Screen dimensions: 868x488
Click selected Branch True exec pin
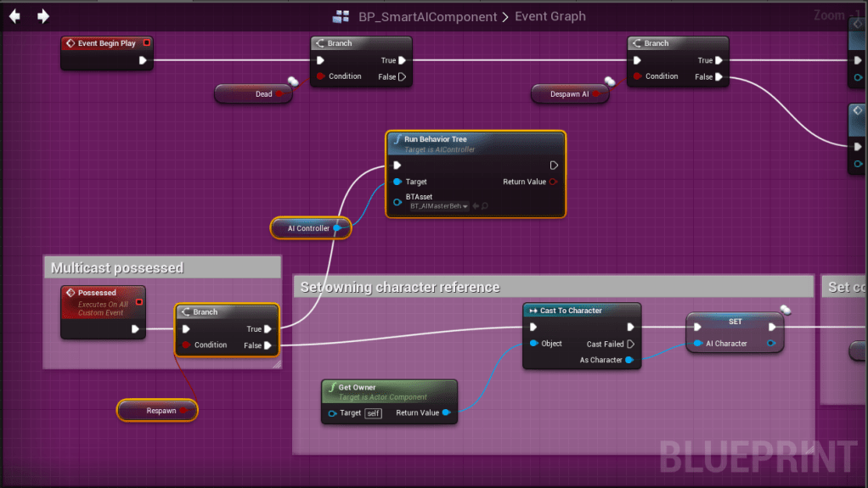pyautogui.click(x=268, y=329)
